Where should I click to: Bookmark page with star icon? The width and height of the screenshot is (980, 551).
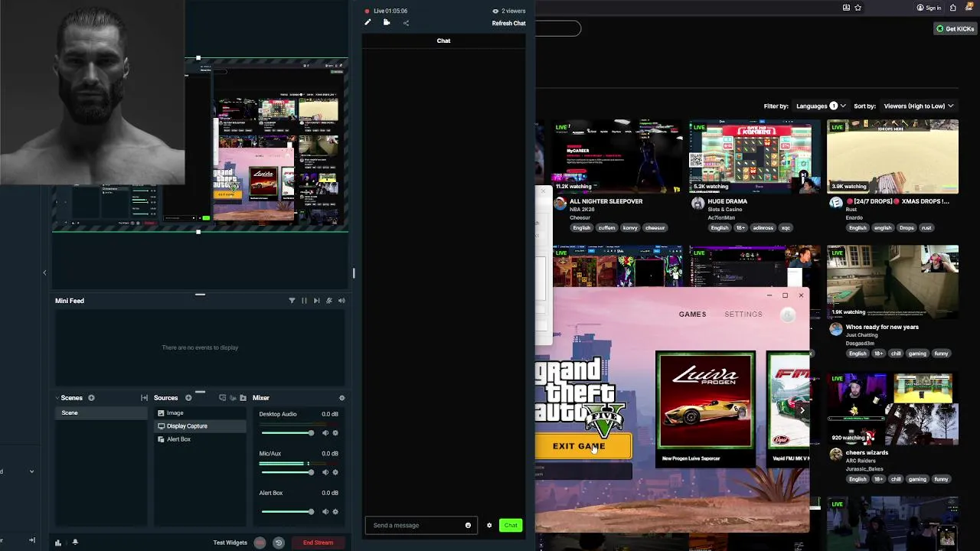pyautogui.click(x=858, y=8)
